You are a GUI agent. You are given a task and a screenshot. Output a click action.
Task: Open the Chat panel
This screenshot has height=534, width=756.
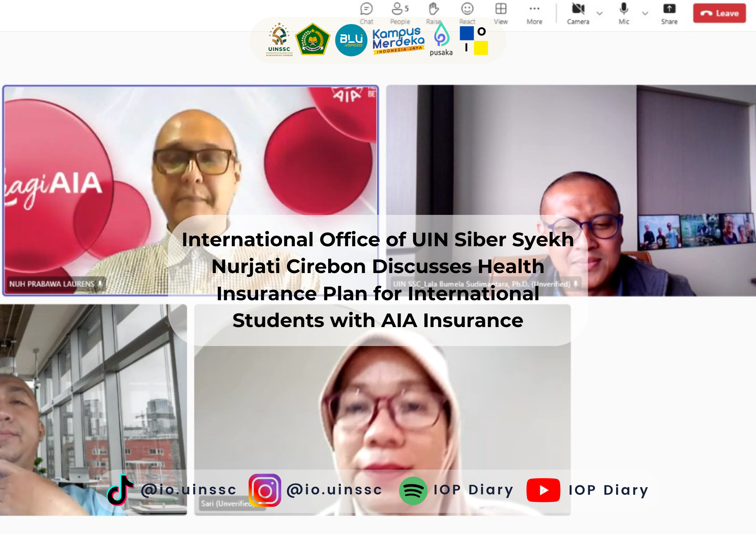click(x=366, y=13)
